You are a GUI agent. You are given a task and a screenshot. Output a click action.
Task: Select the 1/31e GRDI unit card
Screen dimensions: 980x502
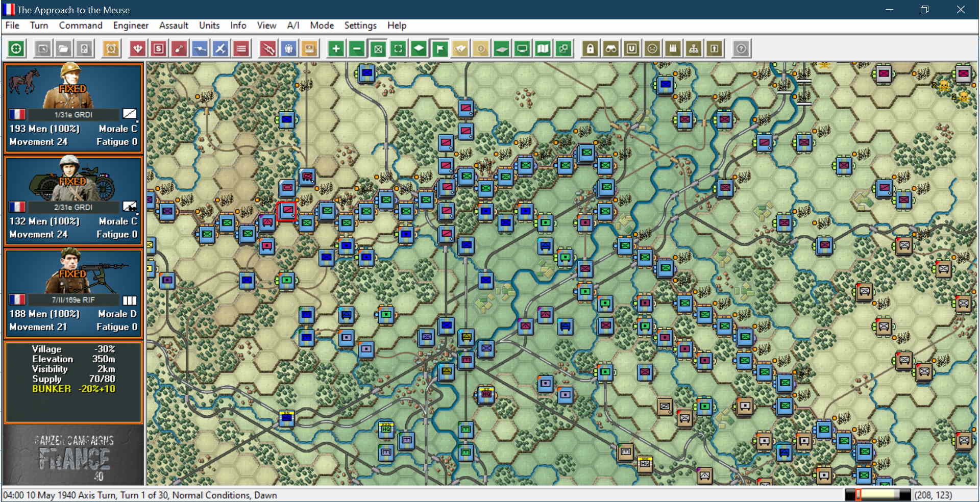[x=73, y=108]
